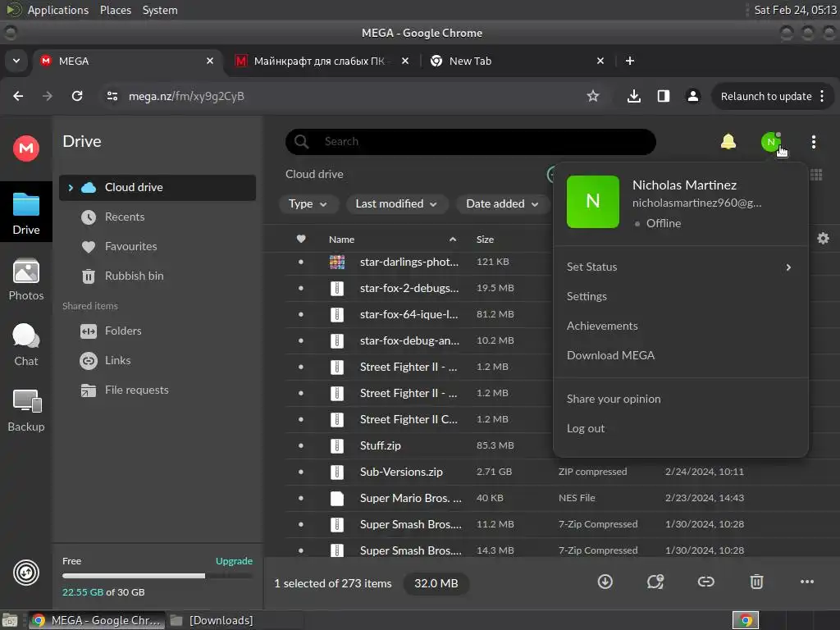Open Settings from account menu
This screenshot has height=630, width=840.
(x=587, y=296)
